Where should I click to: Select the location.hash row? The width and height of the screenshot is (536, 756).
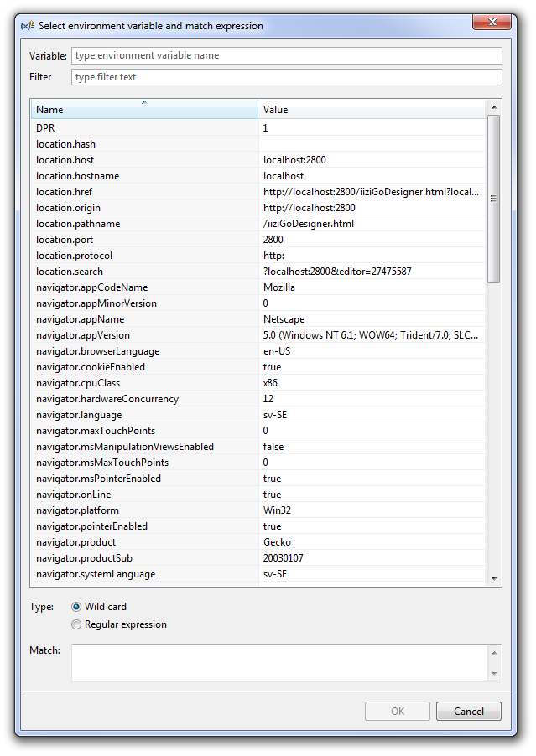pos(258,144)
